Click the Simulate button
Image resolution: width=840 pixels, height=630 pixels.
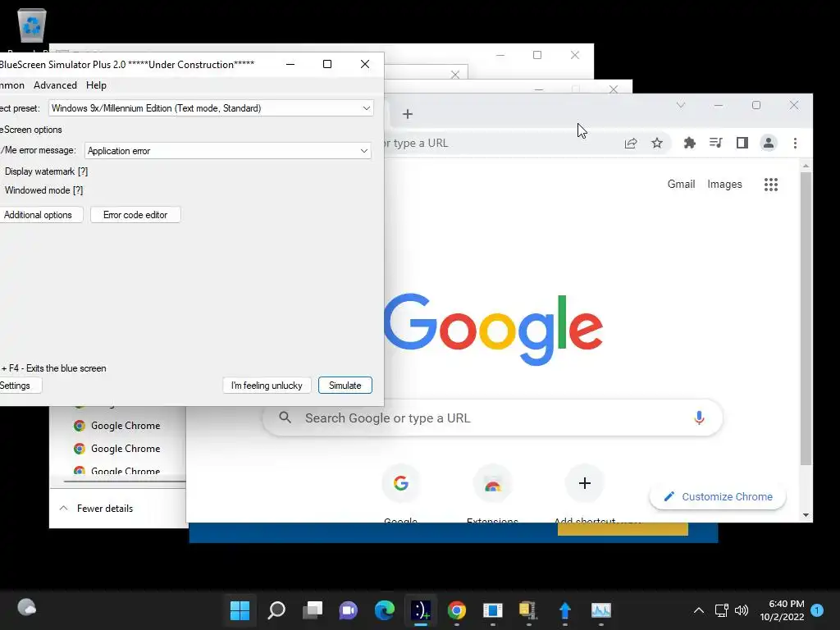pos(345,386)
